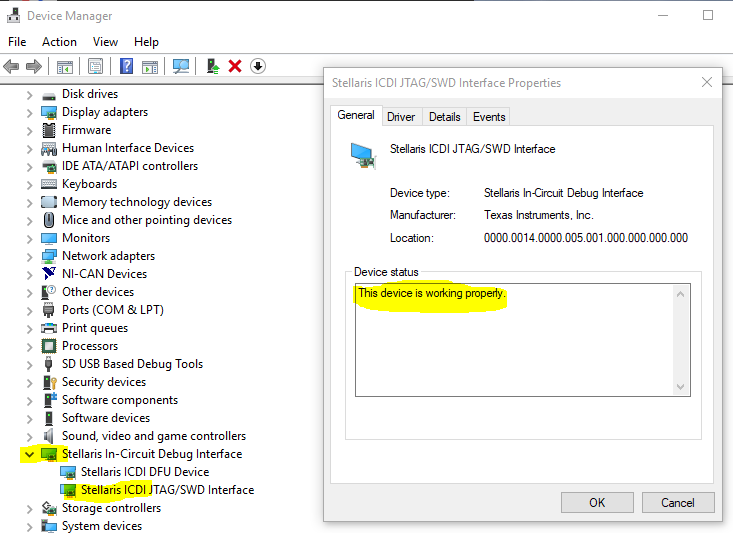
Task: Open the Properties toolbar icon
Action: pyautogui.click(x=95, y=66)
